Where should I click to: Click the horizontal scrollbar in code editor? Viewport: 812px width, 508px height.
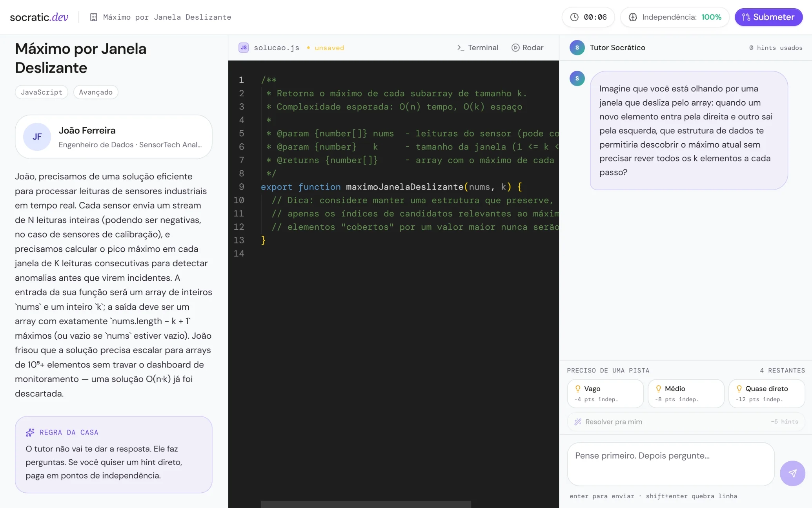point(366,504)
